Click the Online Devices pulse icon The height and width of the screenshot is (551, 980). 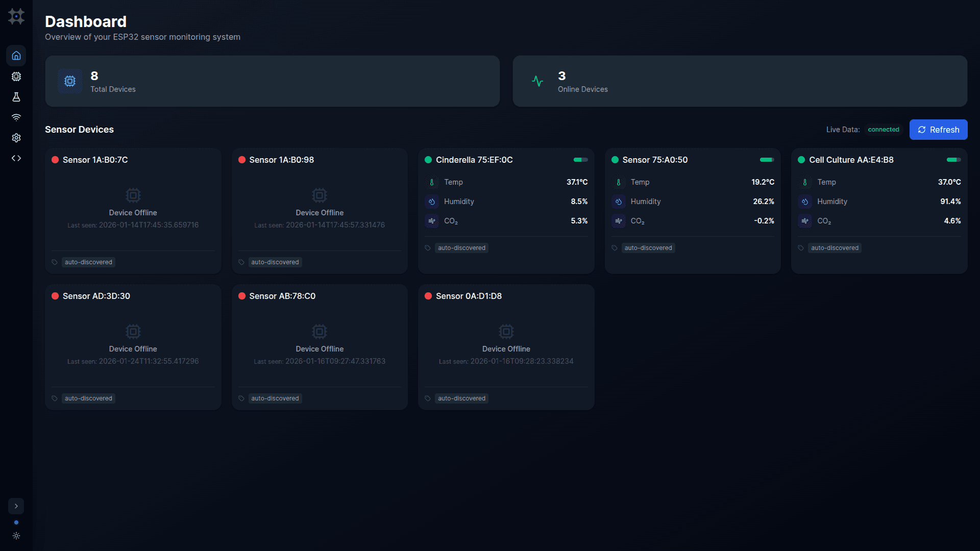(x=537, y=81)
